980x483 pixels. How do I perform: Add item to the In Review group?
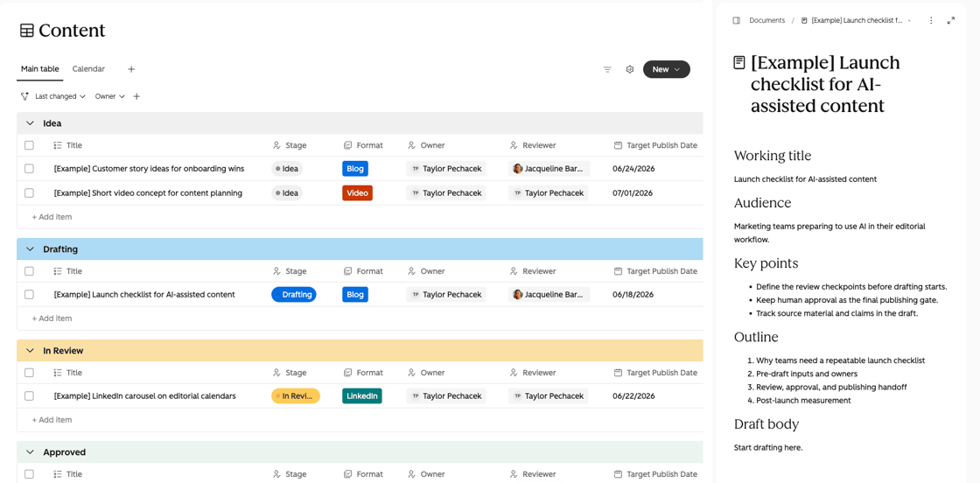52,420
